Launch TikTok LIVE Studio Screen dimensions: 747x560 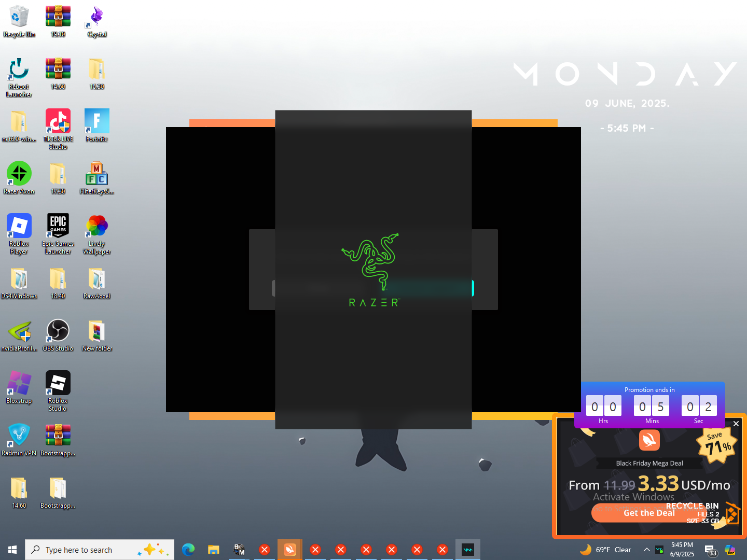[58, 130]
